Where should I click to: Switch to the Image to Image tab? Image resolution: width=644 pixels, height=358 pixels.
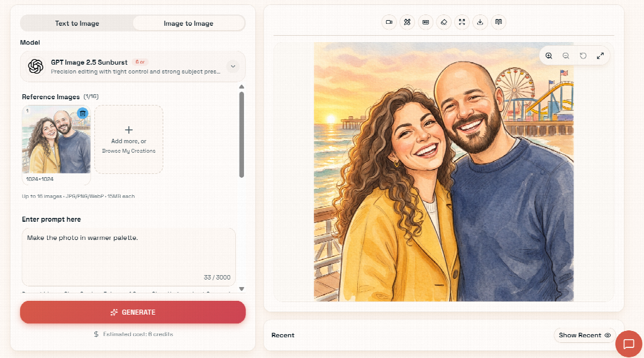(189, 23)
